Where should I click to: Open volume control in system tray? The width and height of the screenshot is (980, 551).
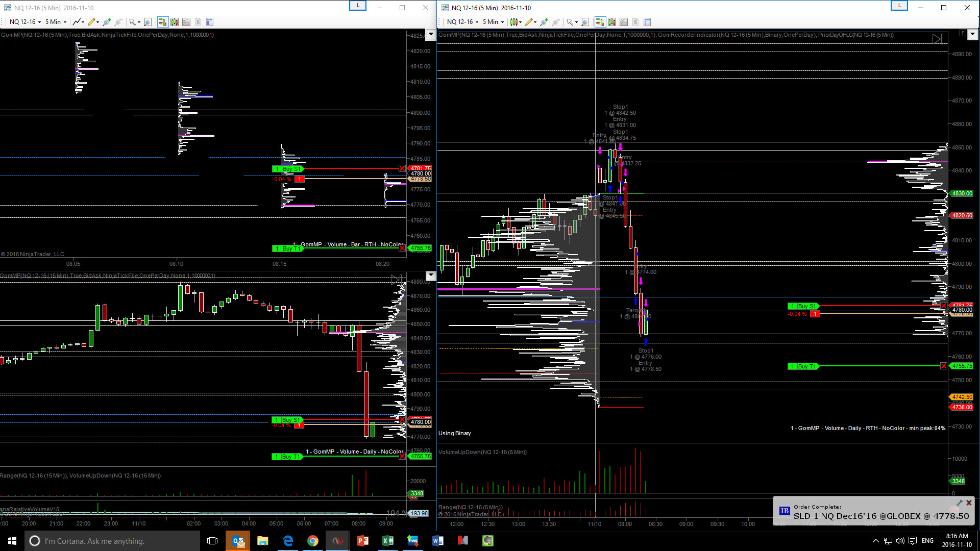click(x=900, y=541)
